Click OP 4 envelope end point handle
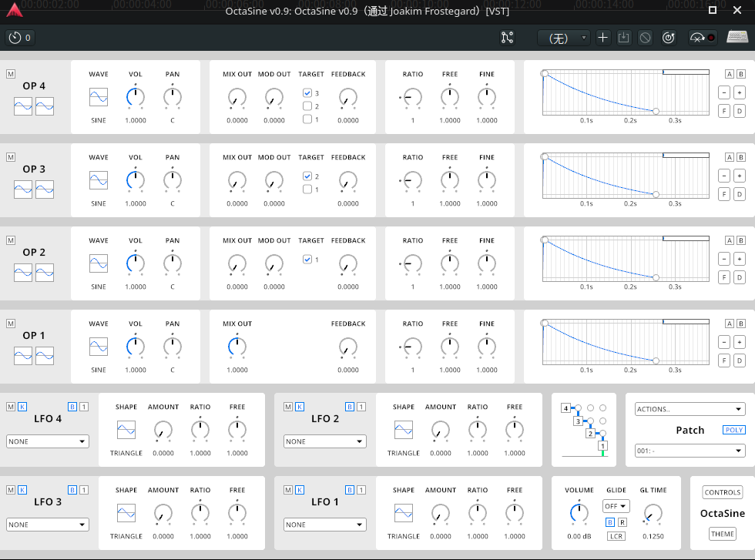Viewport: 755px width, 560px height. click(x=656, y=111)
